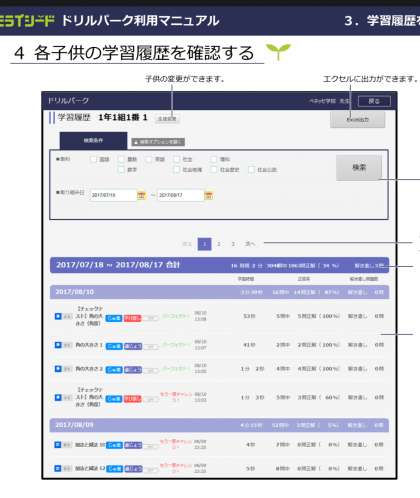Check the 国語 subject checkbox

pos(94,159)
